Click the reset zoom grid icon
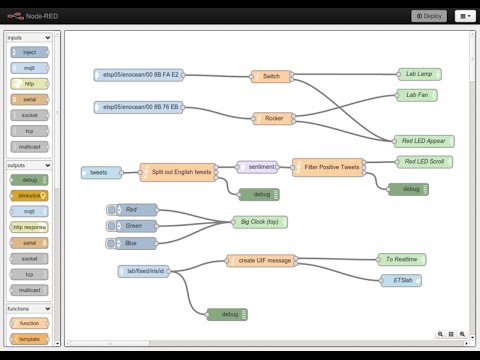The width and height of the screenshot is (480, 360). (x=451, y=334)
